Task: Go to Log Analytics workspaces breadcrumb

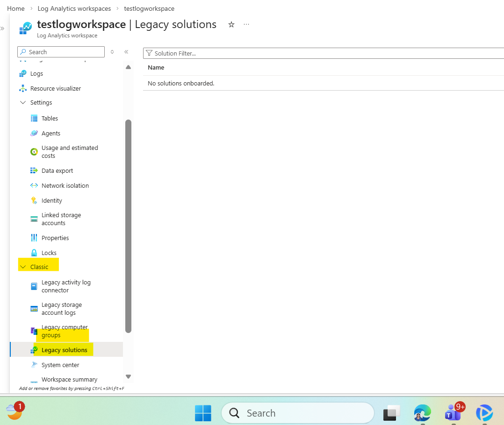Action: pyautogui.click(x=74, y=9)
